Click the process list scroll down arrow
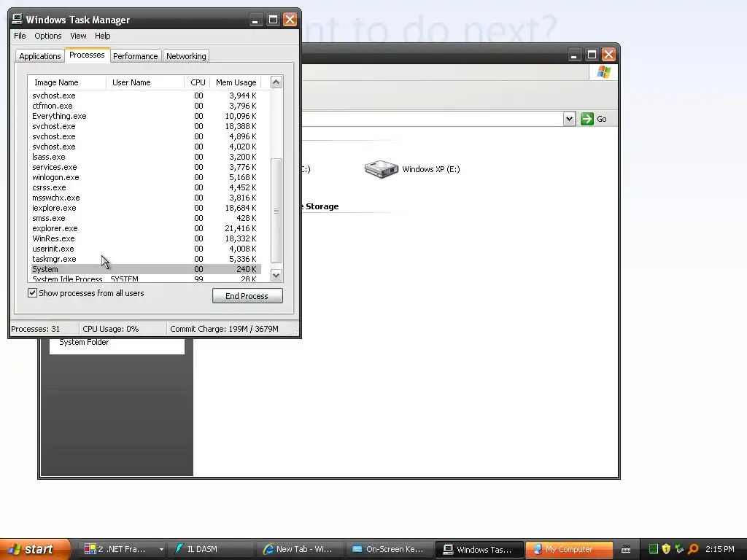This screenshot has width=747, height=560. click(276, 275)
